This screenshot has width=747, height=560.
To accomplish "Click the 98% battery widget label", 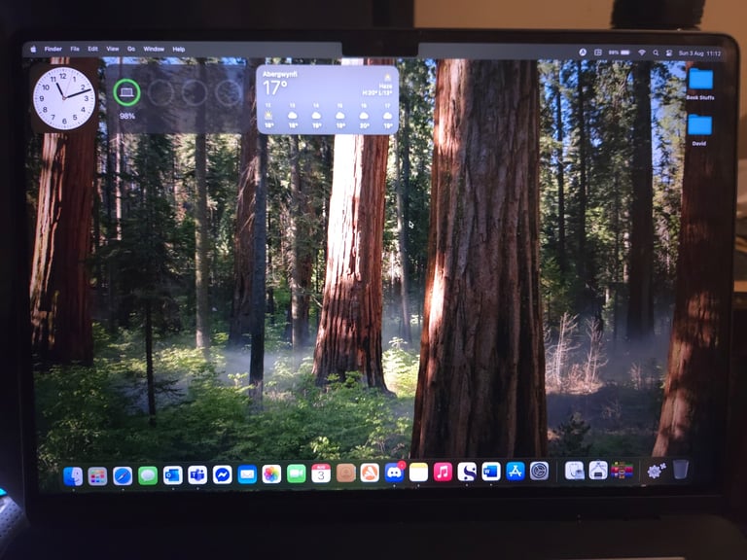I will coord(127,116).
